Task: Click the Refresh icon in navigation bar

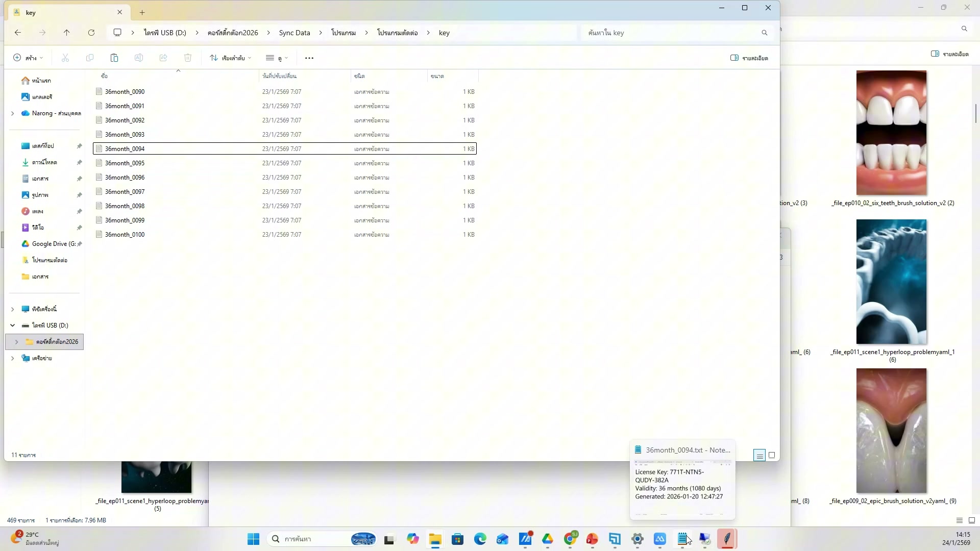Action: [x=91, y=33]
